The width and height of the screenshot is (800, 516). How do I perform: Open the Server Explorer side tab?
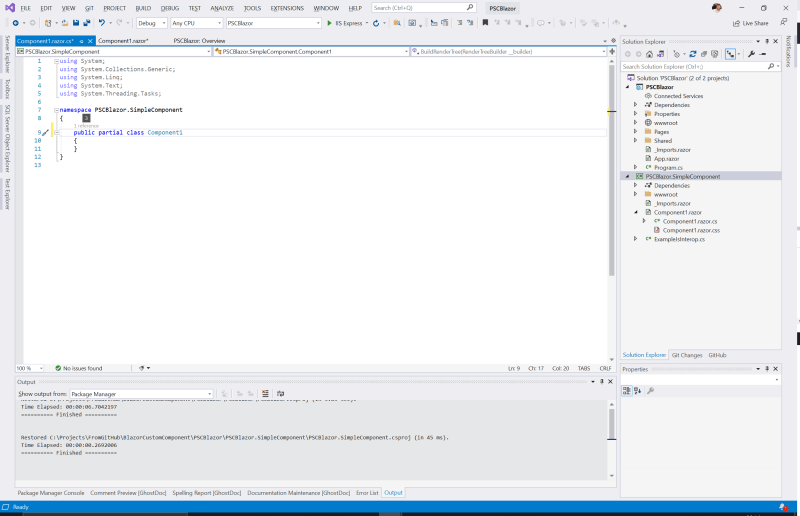[x=7, y=54]
